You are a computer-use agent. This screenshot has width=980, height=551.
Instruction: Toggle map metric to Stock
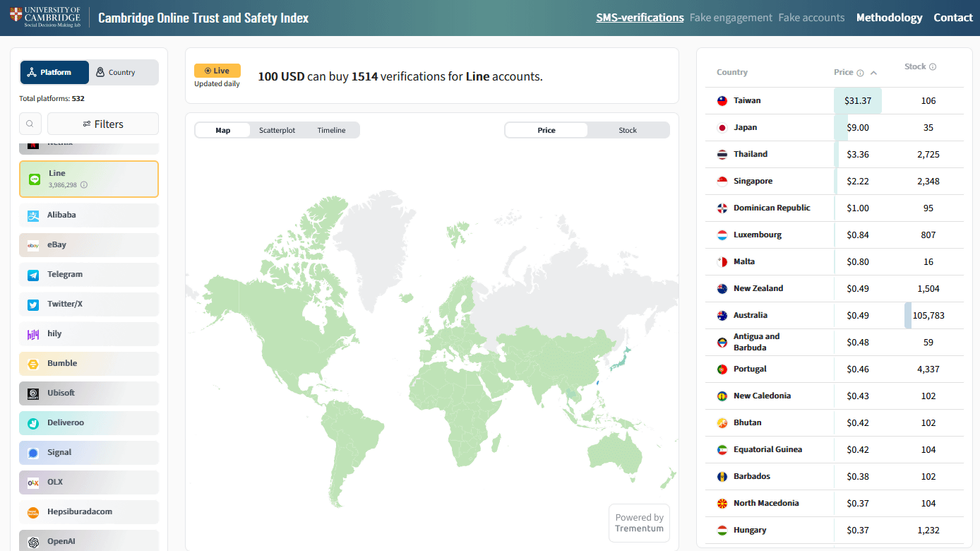[627, 130]
